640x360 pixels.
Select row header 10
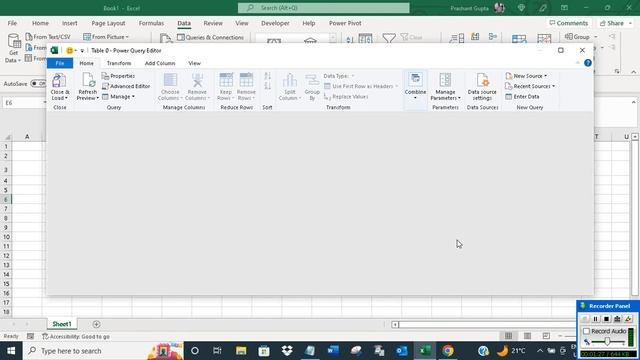coord(6,237)
